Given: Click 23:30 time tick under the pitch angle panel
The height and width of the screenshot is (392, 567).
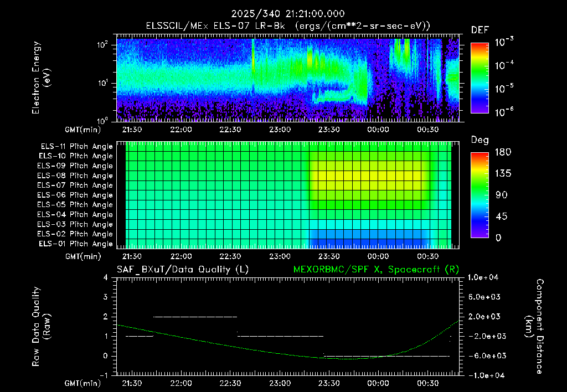Looking at the screenshot, I should 329,256.
